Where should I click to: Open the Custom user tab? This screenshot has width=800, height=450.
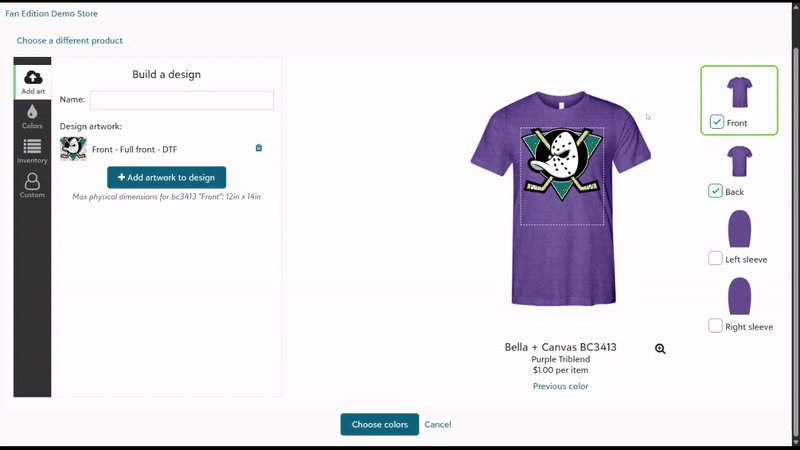[32, 185]
